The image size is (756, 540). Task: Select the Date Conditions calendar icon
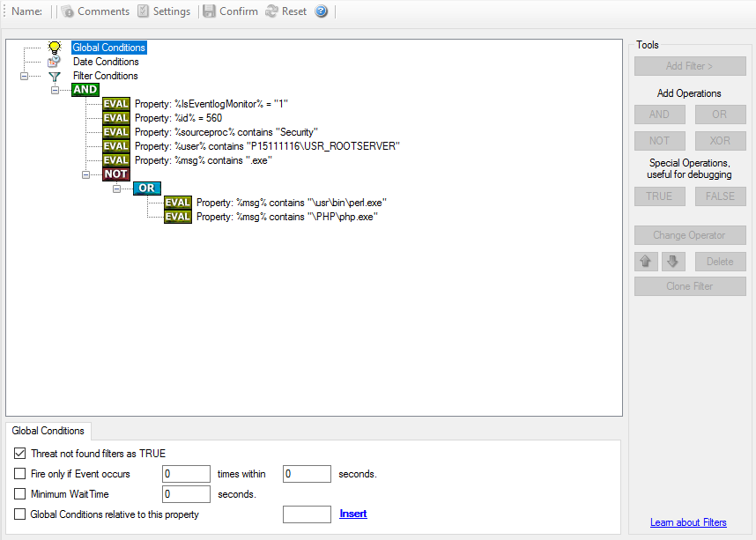pyautogui.click(x=55, y=62)
